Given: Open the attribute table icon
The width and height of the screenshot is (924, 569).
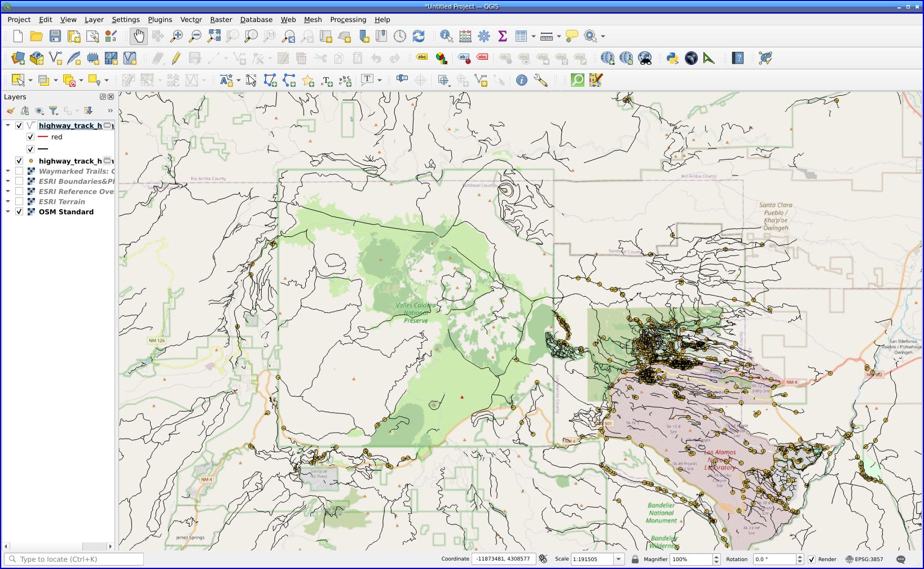Looking at the screenshot, I should click(521, 36).
